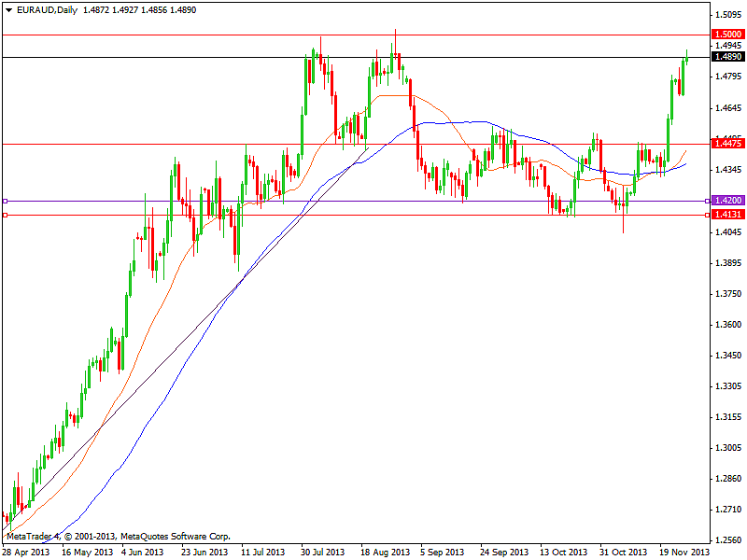Image resolution: width=747 pixels, height=560 pixels.
Task: Select the black 1.4890 current price label
Action: coord(726,57)
